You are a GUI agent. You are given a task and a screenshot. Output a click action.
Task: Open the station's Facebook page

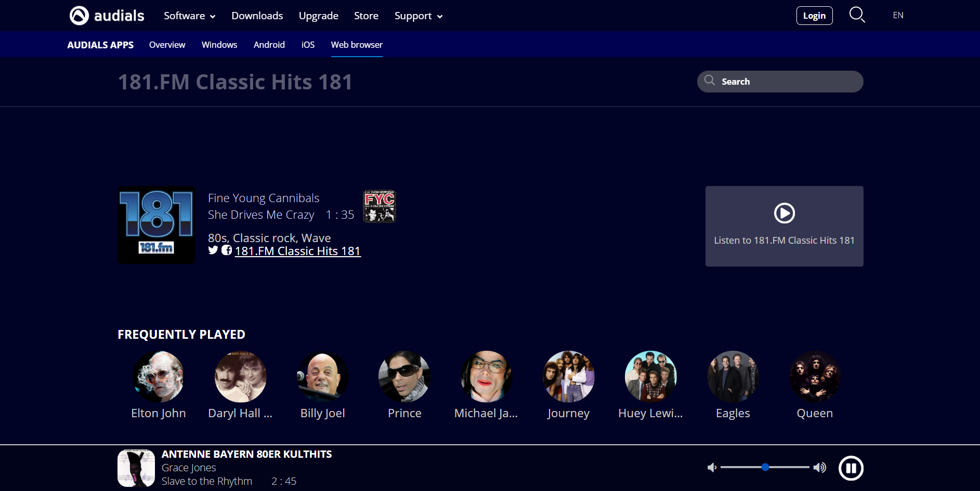pos(227,250)
